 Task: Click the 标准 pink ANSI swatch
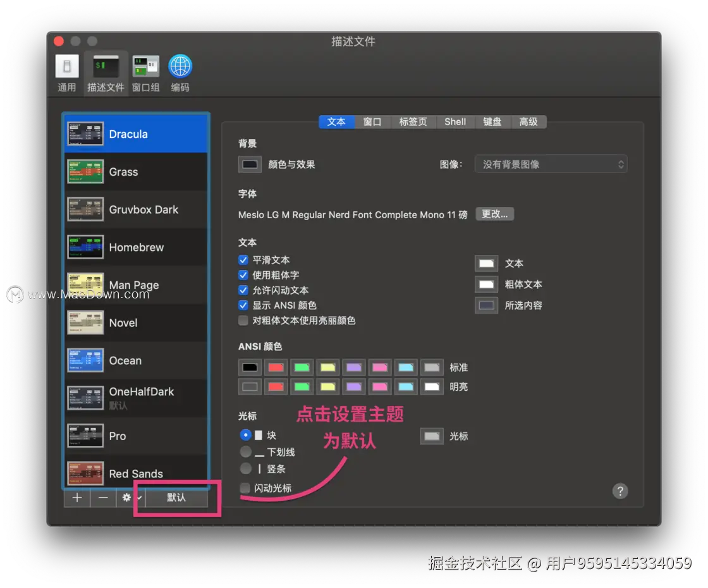tap(380, 367)
